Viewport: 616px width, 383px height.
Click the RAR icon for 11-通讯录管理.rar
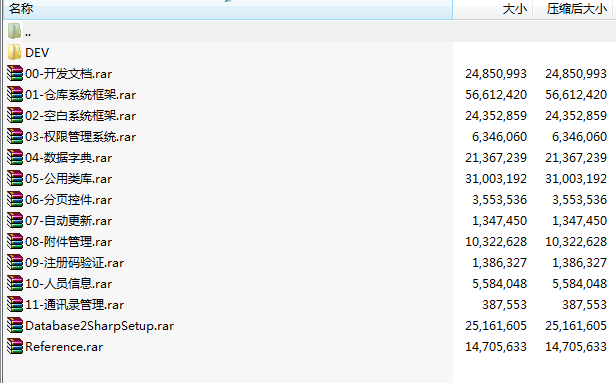(15, 304)
